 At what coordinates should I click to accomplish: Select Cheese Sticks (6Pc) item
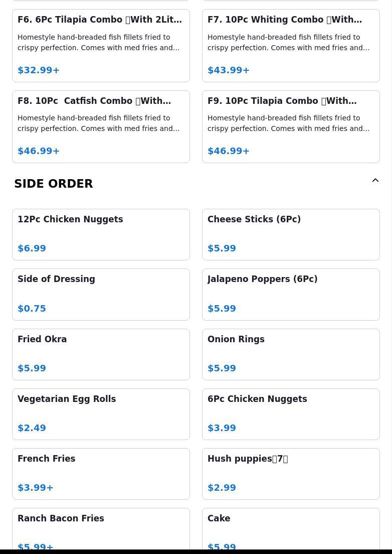291,235
